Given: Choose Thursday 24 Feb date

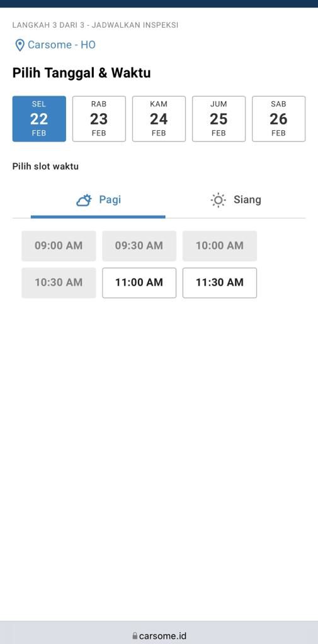Looking at the screenshot, I should click(x=159, y=119).
